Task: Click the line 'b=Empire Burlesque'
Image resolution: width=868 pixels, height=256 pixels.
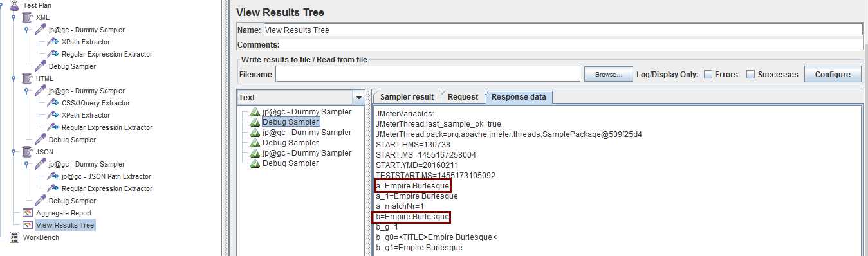Action: coord(412,217)
